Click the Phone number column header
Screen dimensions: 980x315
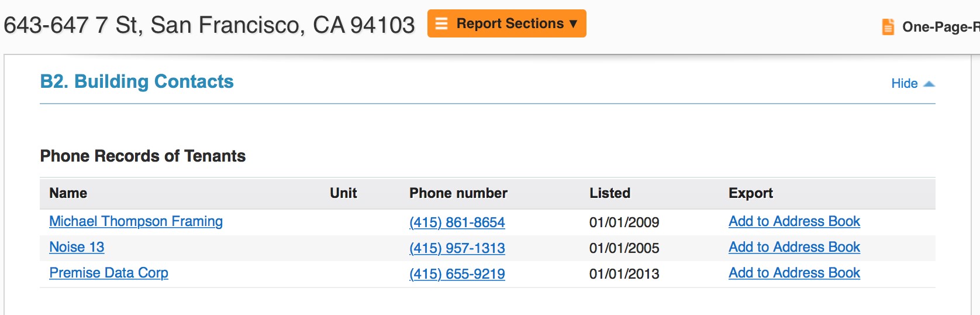tap(458, 193)
